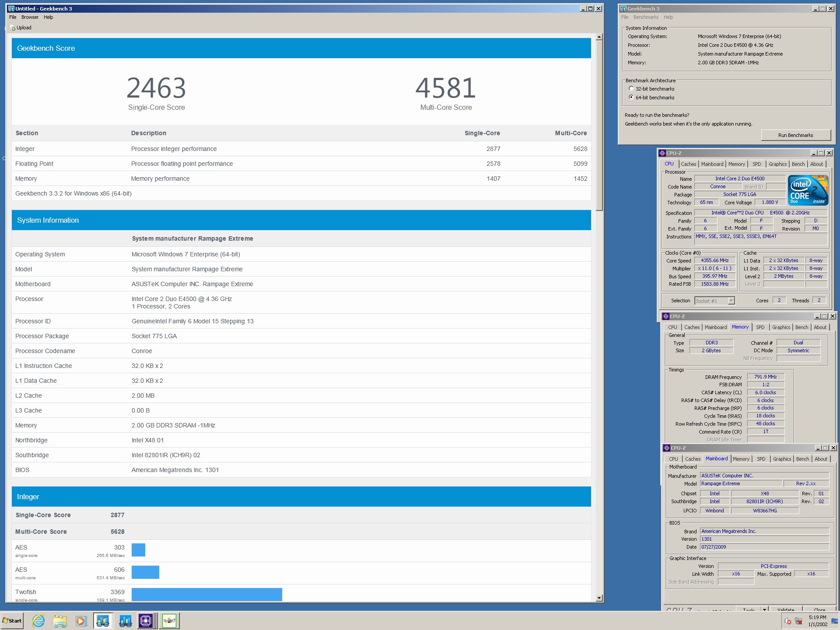This screenshot has height=630, width=840.
Task: Click the Intel Core 2 Duo logo in CPU-Z
Action: [x=808, y=190]
